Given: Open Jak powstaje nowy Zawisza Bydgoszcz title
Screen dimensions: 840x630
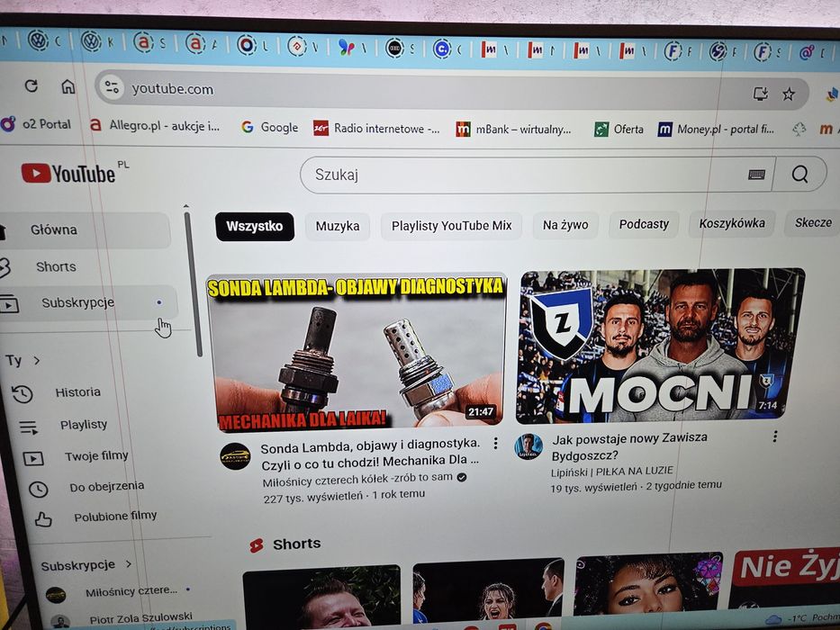Looking at the screenshot, I should click(629, 446).
